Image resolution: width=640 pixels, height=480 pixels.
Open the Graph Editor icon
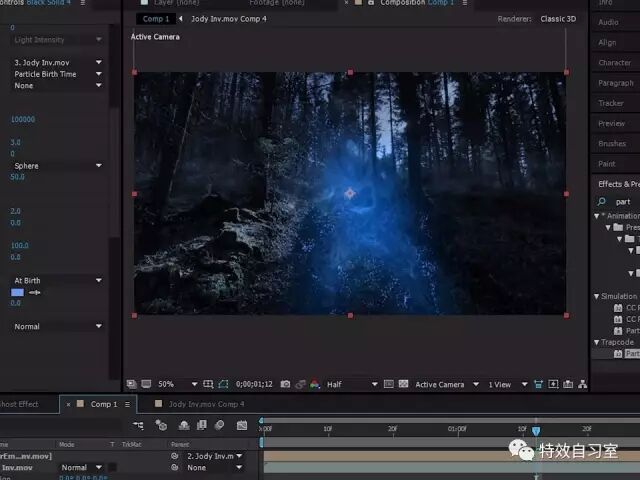click(x=242, y=425)
